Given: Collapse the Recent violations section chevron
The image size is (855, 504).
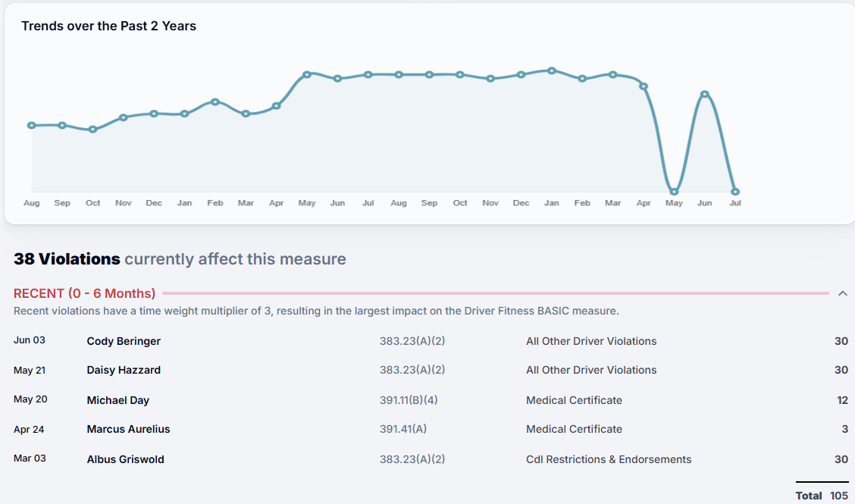Looking at the screenshot, I should click(x=842, y=294).
